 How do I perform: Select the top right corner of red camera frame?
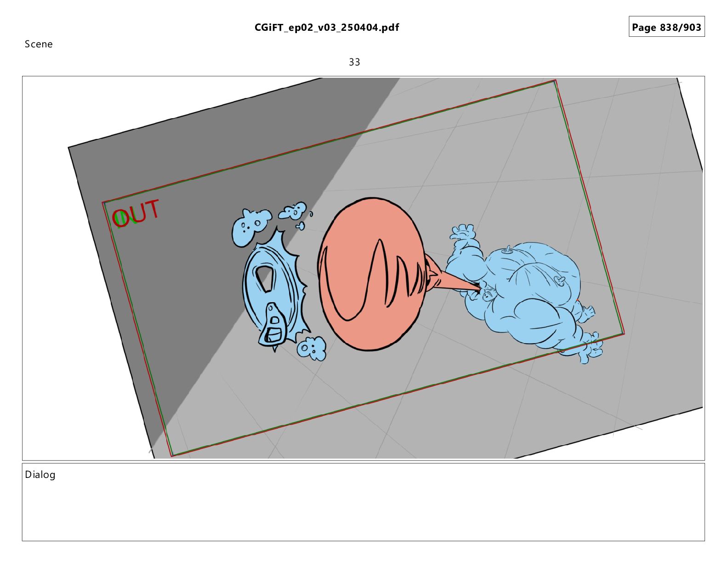[555, 81]
